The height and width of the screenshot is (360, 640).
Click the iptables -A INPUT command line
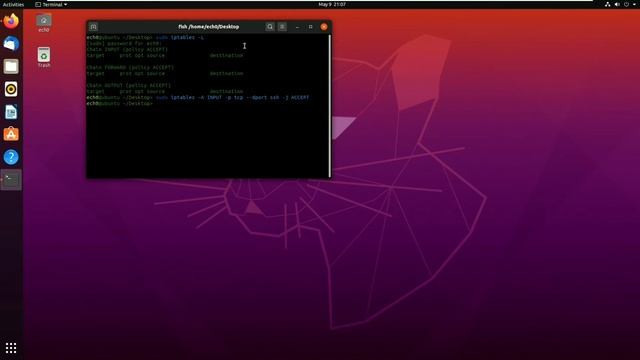pos(198,98)
